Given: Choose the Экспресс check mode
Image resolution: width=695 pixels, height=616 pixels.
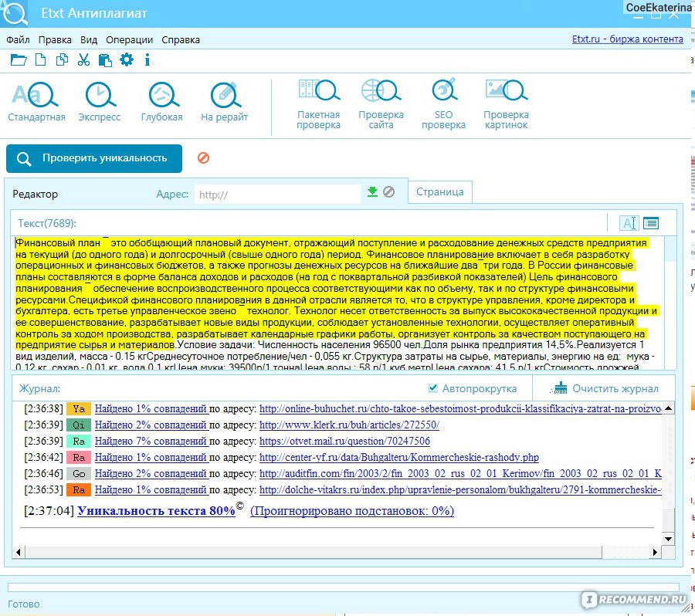Looking at the screenshot, I should coord(99,100).
